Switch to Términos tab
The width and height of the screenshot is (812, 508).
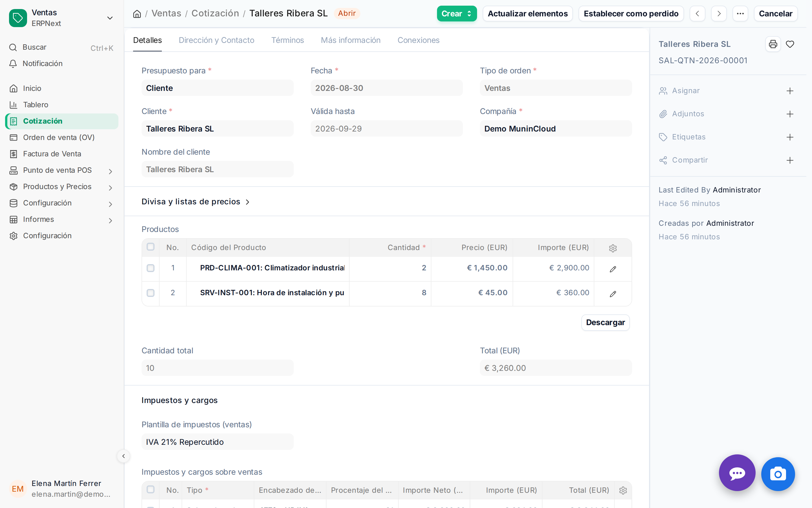point(288,40)
